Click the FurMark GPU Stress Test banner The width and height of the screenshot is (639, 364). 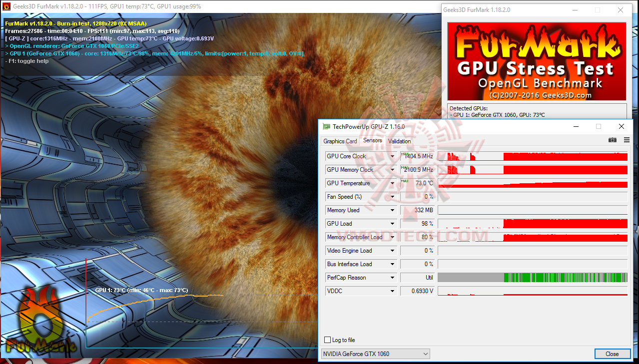537,61
